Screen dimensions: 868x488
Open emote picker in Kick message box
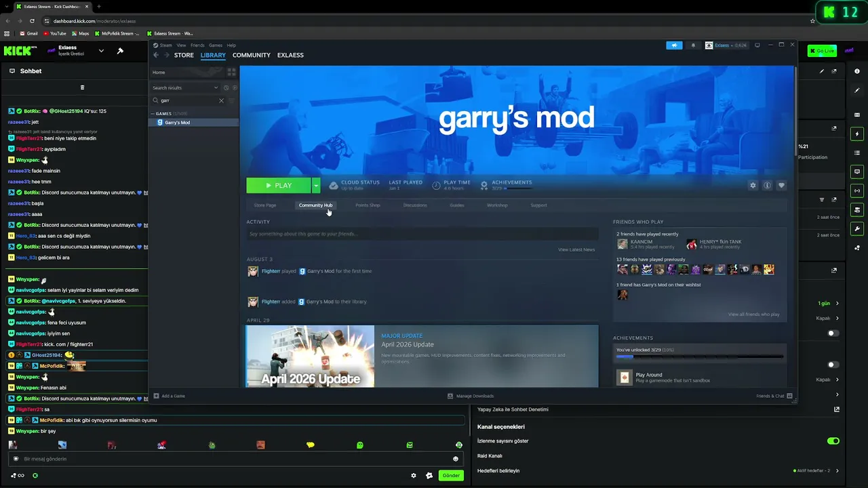click(456, 459)
